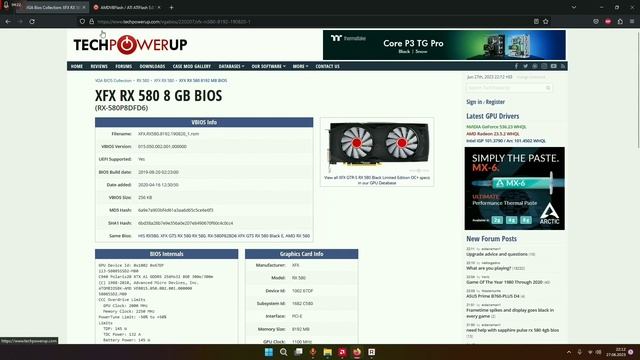
Task: Open the Firefox hamburger application menu
Action: (632, 21)
